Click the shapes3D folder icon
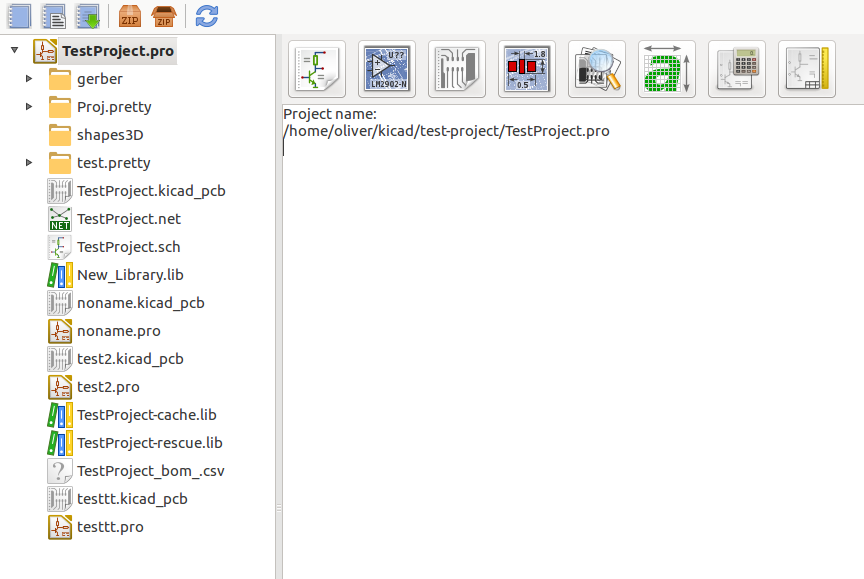 click(x=60, y=135)
